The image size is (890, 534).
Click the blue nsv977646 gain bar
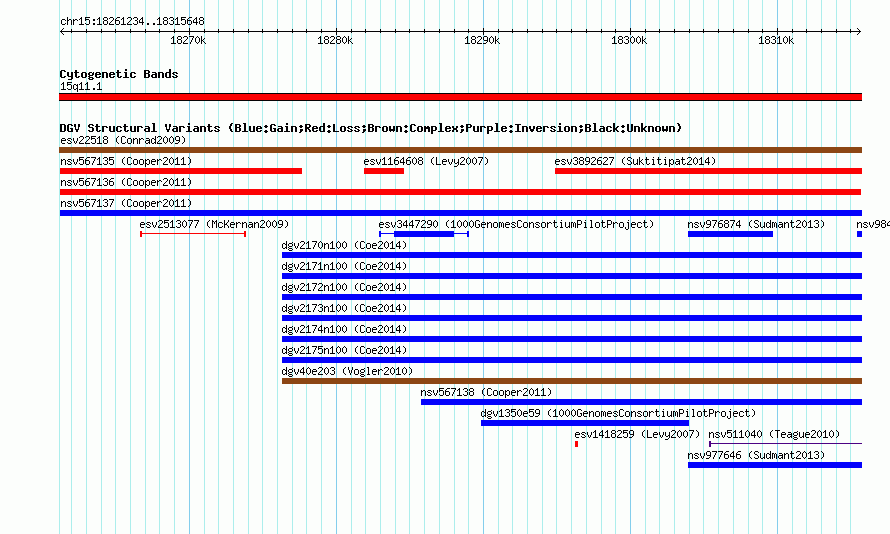[x=775, y=465]
